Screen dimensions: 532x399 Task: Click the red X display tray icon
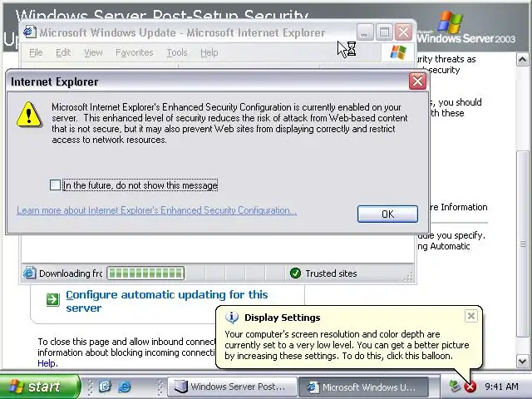470,387
